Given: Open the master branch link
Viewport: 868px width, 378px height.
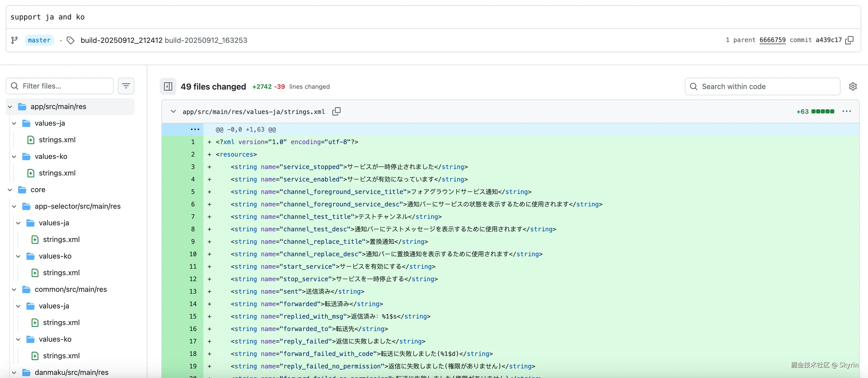Looking at the screenshot, I should [x=39, y=40].
